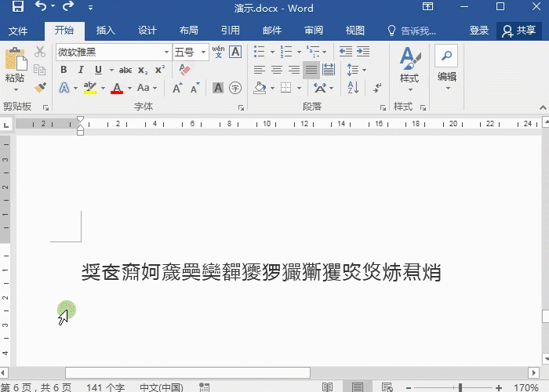Open the 文件 (File) tab
The width and height of the screenshot is (549, 392).
18,31
